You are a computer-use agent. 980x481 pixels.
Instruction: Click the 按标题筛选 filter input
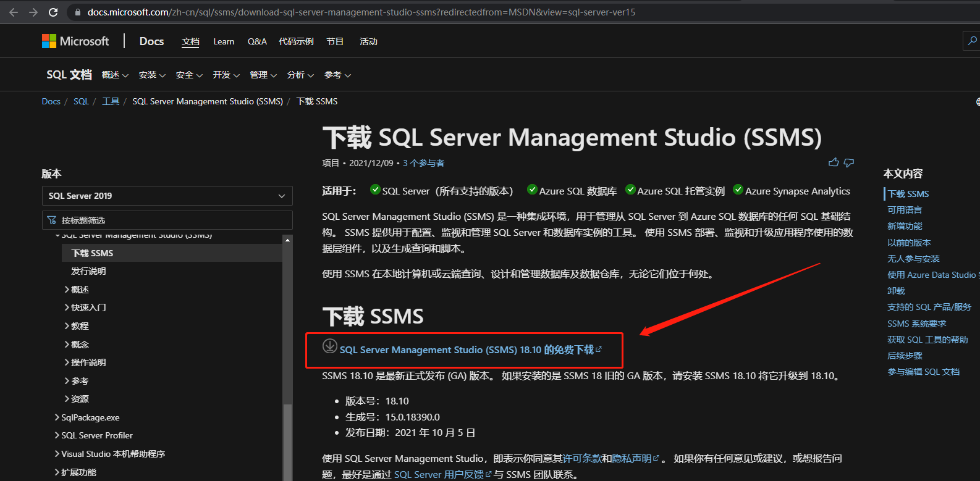(x=167, y=220)
